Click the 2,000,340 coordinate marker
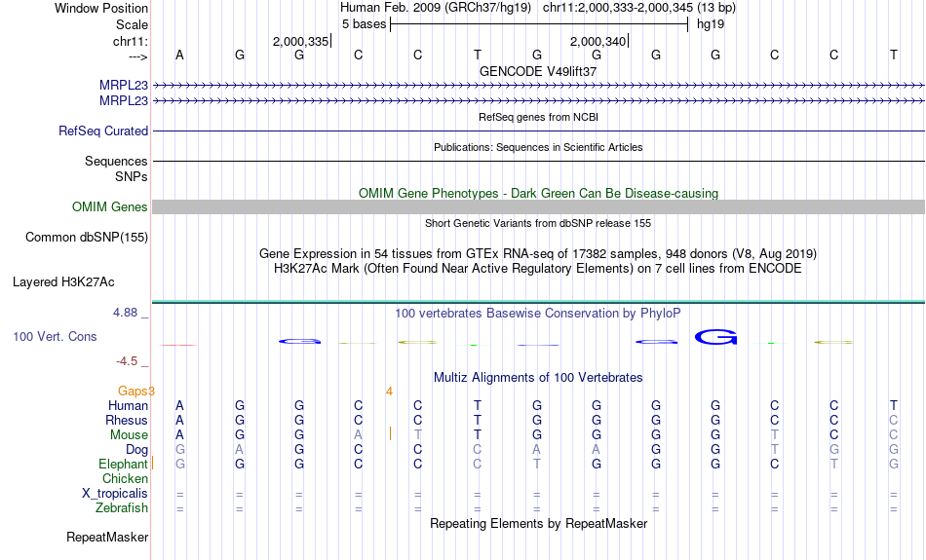The height and width of the screenshot is (560, 926). point(598,41)
